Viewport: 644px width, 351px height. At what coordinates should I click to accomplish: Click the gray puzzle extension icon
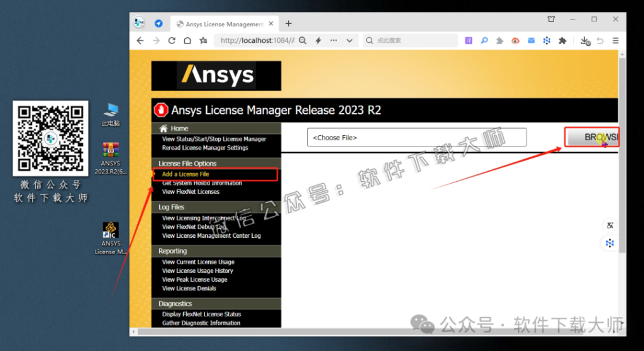(500, 41)
